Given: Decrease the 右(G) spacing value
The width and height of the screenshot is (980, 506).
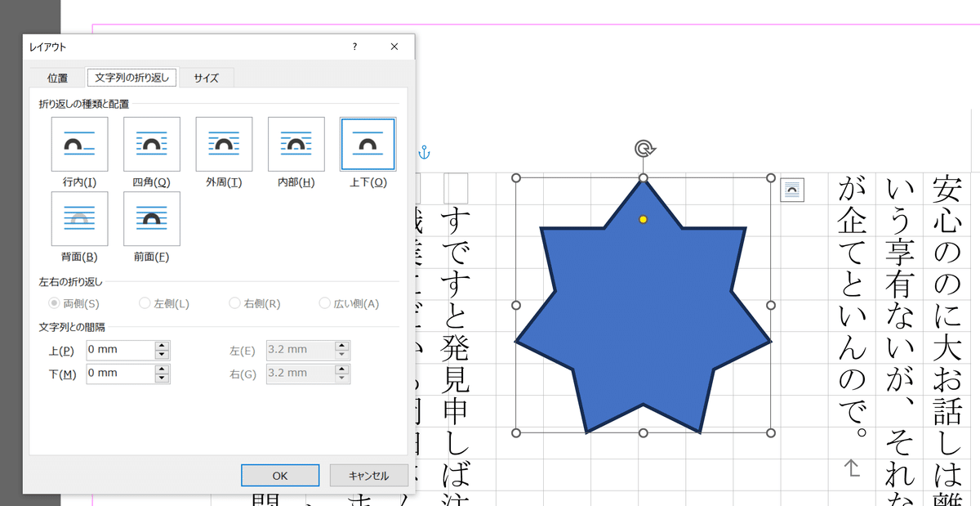Looking at the screenshot, I should click(x=342, y=378).
